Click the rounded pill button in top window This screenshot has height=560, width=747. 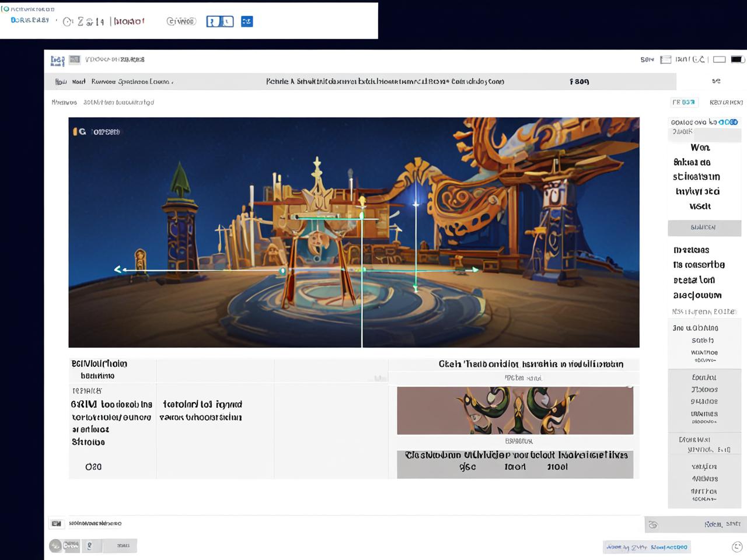[181, 22]
